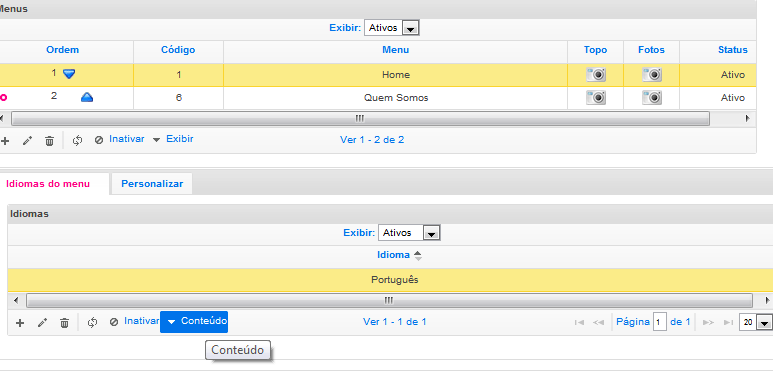This screenshot has width=773, height=371.
Task: Delete selected language with trash icon
Action: [x=64, y=323]
